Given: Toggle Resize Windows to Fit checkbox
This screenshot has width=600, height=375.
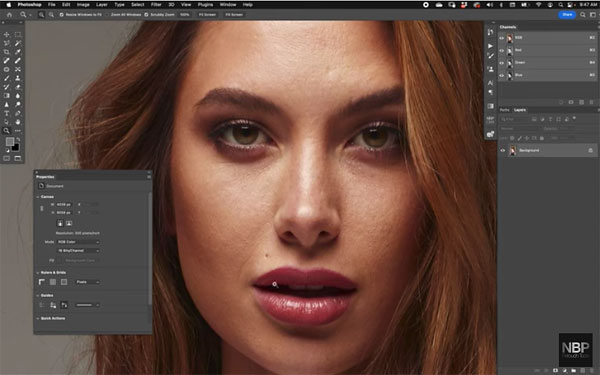Looking at the screenshot, I should [x=61, y=15].
